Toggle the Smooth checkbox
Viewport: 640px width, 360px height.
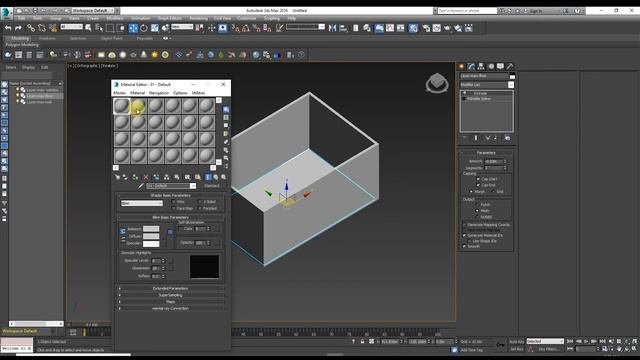click(x=464, y=247)
